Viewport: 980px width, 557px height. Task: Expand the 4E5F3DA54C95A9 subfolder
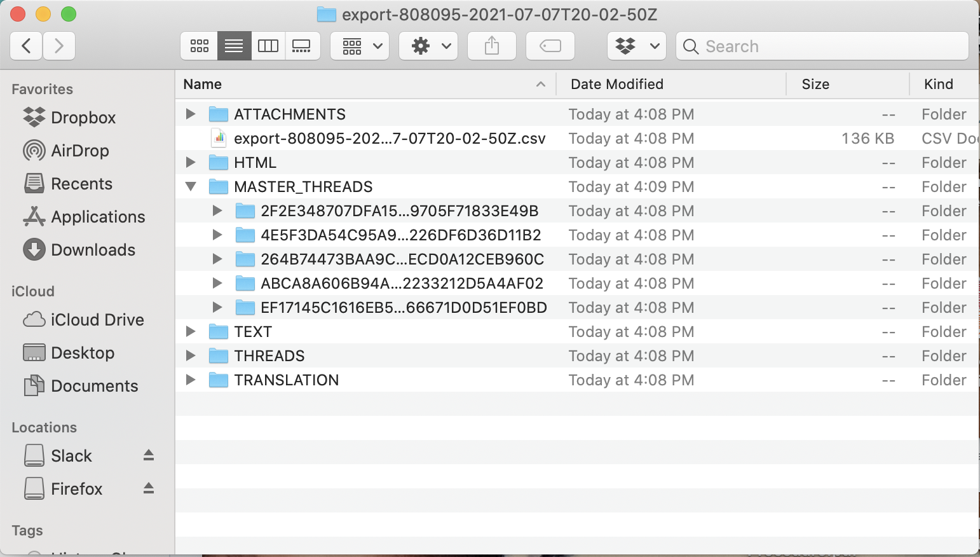[x=217, y=235]
